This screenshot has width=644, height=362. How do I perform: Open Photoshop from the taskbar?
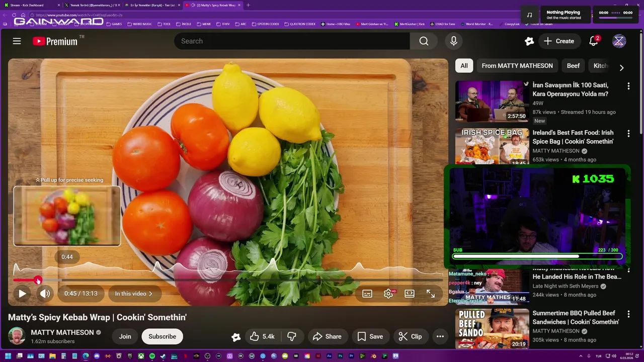pos(340,356)
